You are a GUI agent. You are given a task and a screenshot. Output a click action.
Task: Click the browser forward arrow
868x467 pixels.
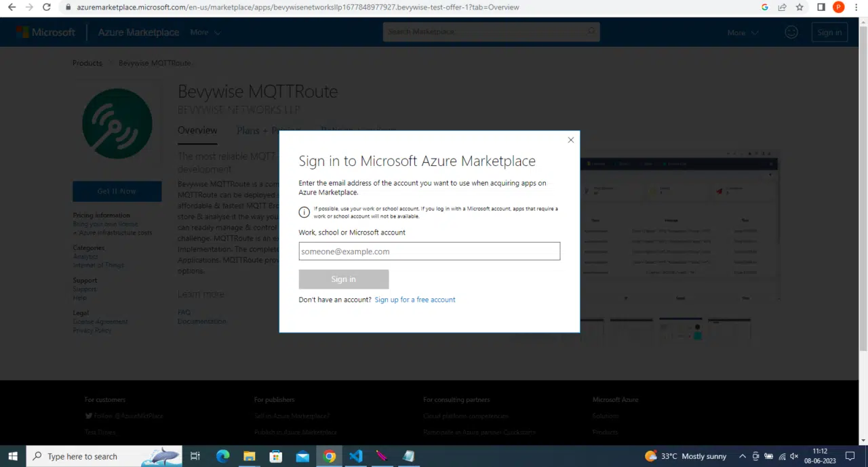pyautogui.click(x=29, y=7)
